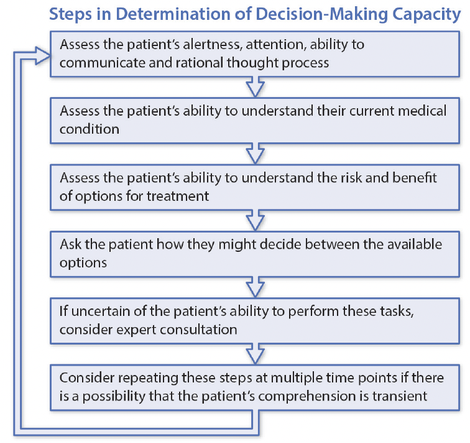Click the loop line beneath the last box
The width and height of the screenshot is (470, 443).
(x=137, y=432)
